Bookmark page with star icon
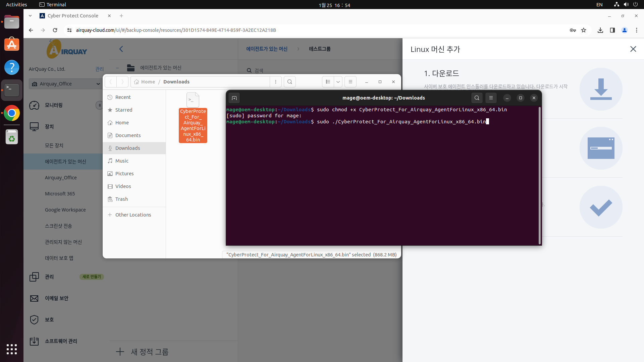 coord(584,30)
